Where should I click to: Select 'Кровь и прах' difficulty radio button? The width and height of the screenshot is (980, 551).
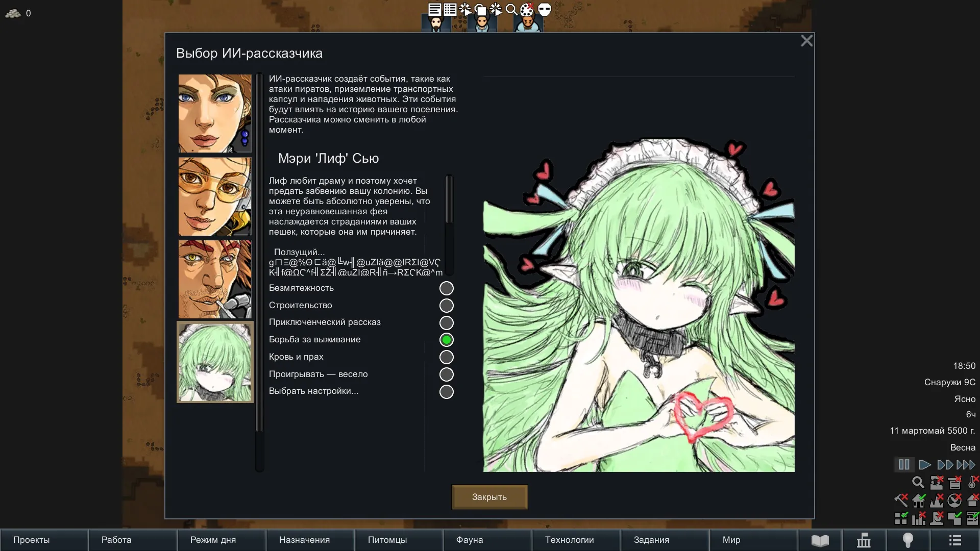pos(446,357)
